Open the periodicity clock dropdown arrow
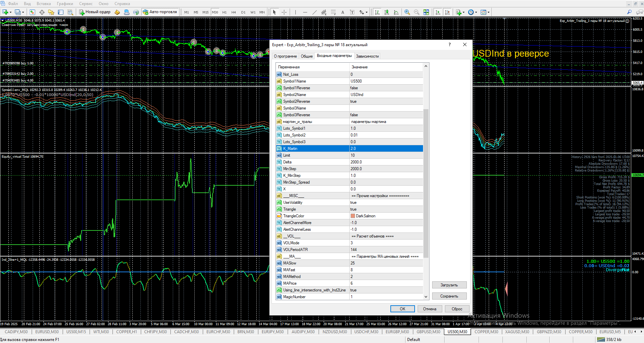This screenshot has height=343, width=644. tap(476, 12)
